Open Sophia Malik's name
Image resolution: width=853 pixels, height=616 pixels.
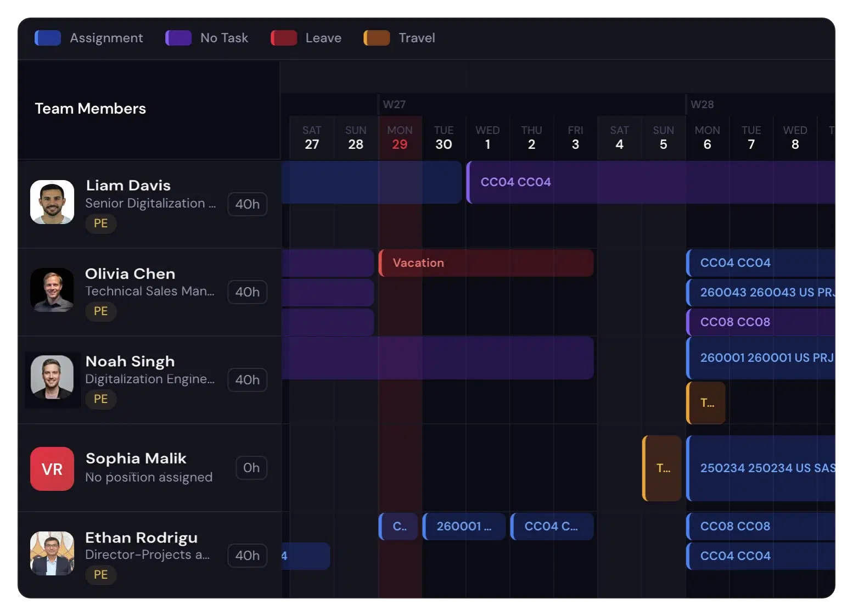tap(136, 458)
